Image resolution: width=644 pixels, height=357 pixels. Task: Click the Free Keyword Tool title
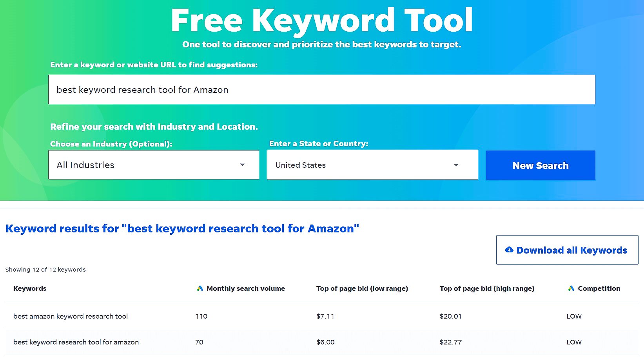(x=321, y=20)
